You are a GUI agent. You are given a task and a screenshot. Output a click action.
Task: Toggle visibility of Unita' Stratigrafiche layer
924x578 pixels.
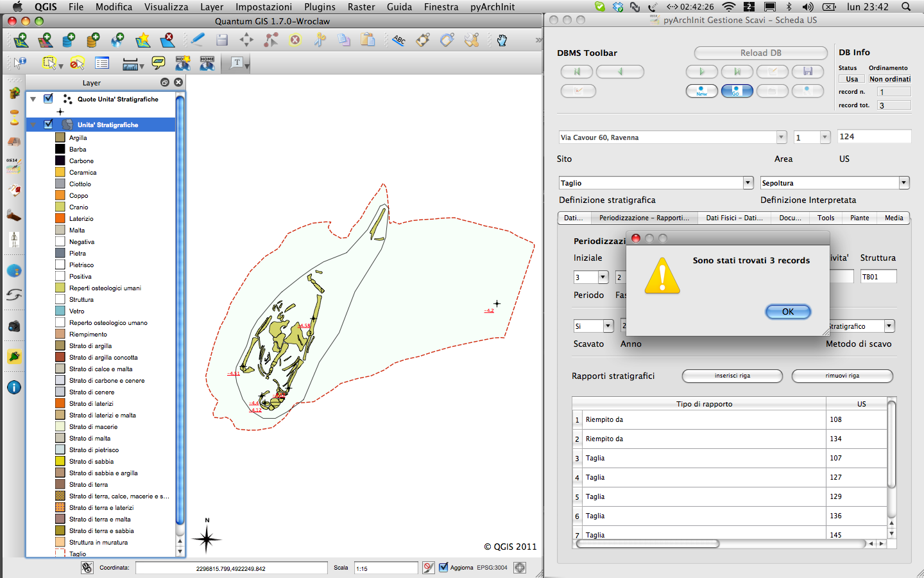click(x=48, y=125)
